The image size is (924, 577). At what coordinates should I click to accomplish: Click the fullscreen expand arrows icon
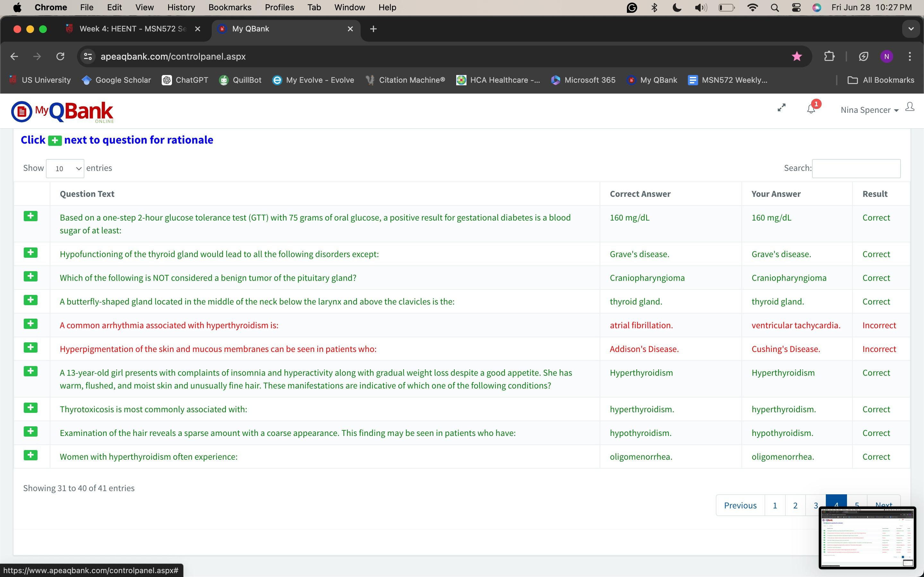(x=782, y=108)
